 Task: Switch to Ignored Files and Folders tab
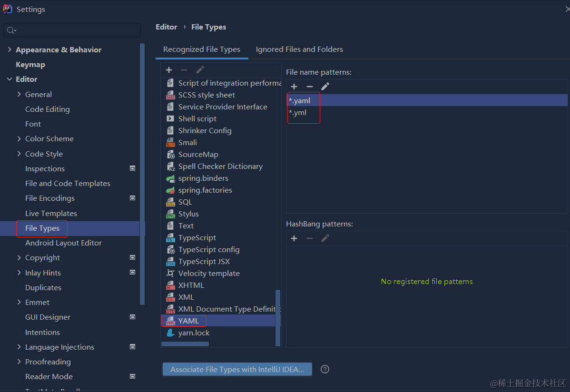[299, 49]
